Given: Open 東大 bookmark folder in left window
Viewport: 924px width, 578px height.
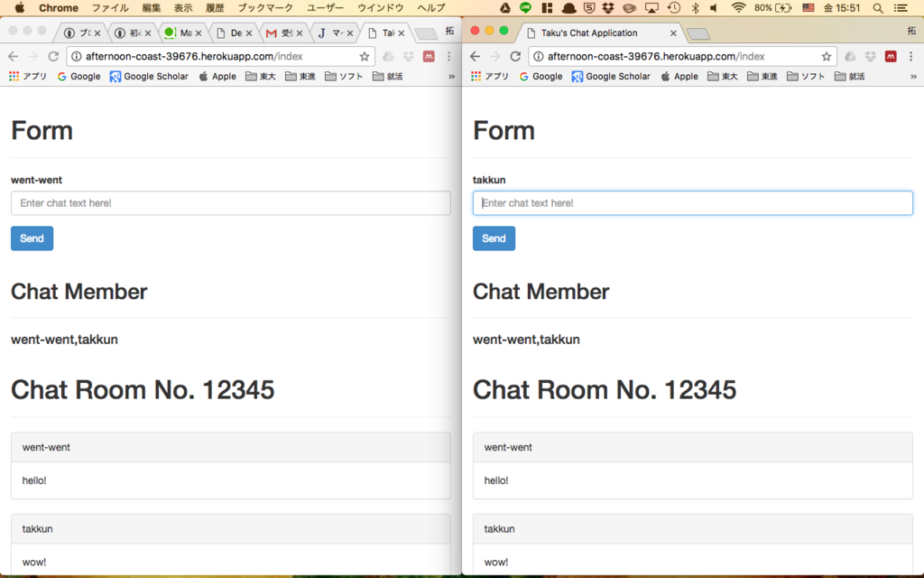Looking at the screenshot, I should pyautogui.click(x=261, y=76).
